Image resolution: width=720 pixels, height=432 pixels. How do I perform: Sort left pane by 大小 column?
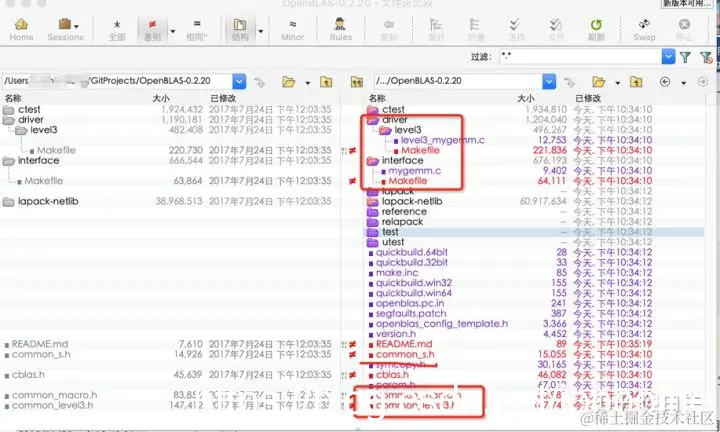161,98
